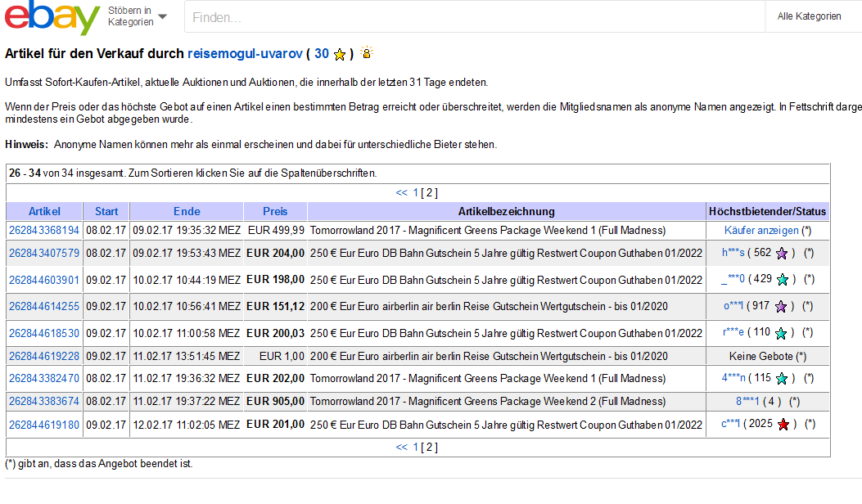Open item number 262843383674
Viewport: 862px width, 504px height.
click(x=44, y=402)
